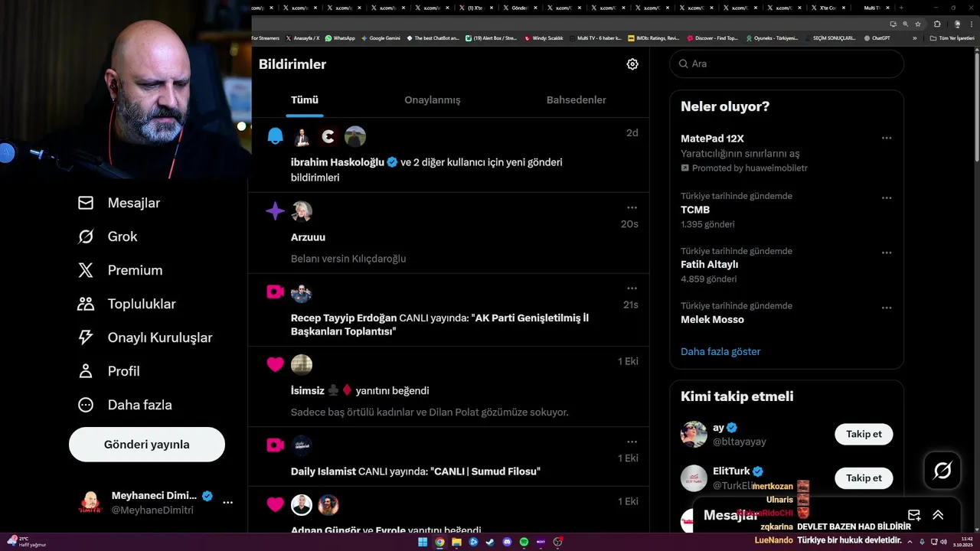Screen dimensions: 980x551
Task: Open File Explorer from taskbar
Action: [x=456, y=542]
